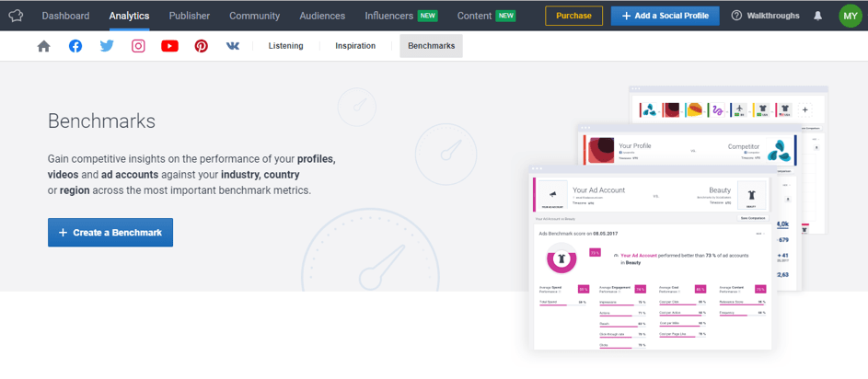Screen dimensions: 868x379
Task: Select the YouTube analytics icon
Action: pyautogui.click(x=170, y=47)
